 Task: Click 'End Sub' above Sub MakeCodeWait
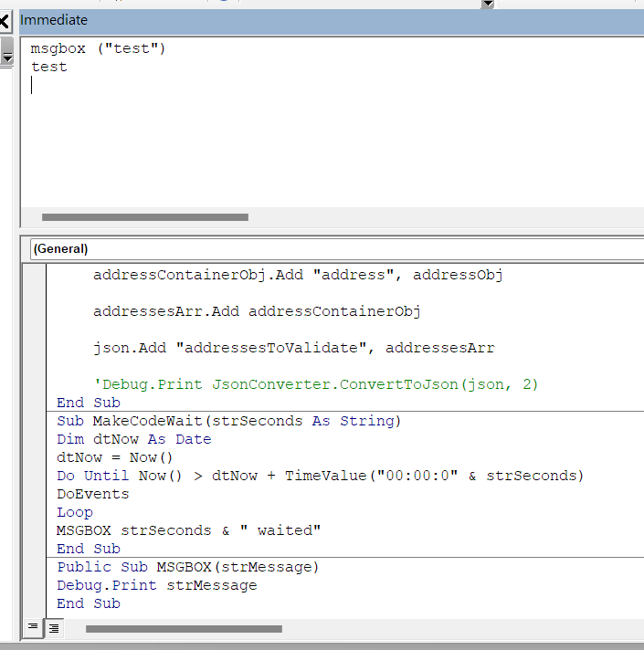coord(89,403)
